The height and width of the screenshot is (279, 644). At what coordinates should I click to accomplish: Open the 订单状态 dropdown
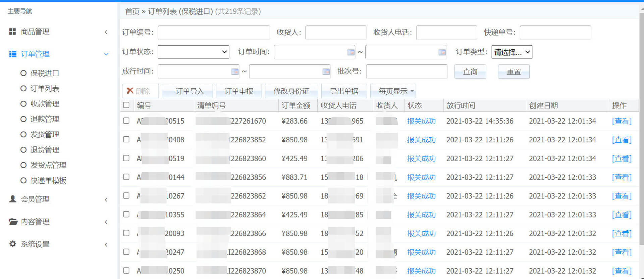[x=194, y=52]
